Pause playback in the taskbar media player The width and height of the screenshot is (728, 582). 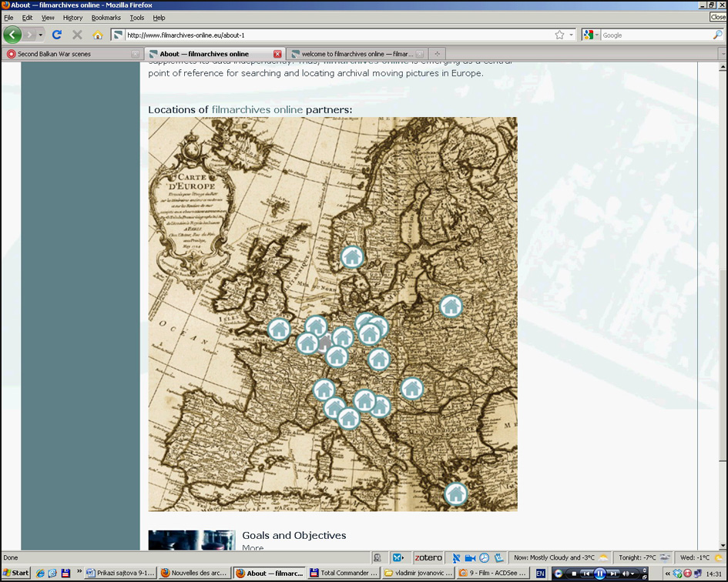(600, 574)
